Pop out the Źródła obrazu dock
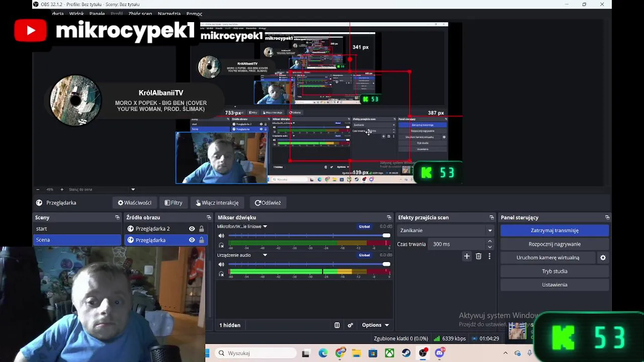644x362 pixels. 209,218
